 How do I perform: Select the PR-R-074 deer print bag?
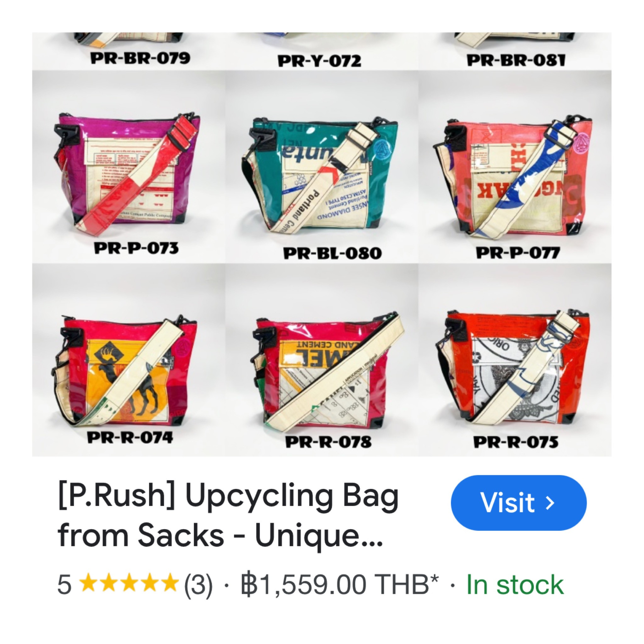129,360
